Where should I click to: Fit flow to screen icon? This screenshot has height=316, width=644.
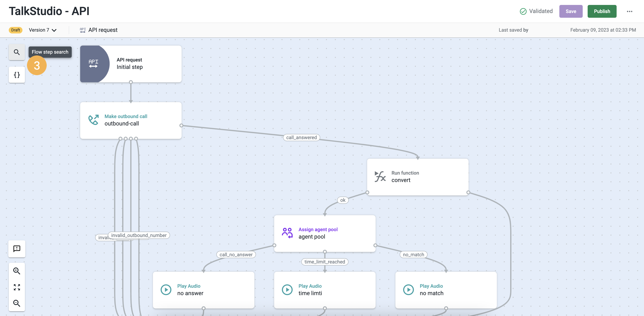point(17,287)
